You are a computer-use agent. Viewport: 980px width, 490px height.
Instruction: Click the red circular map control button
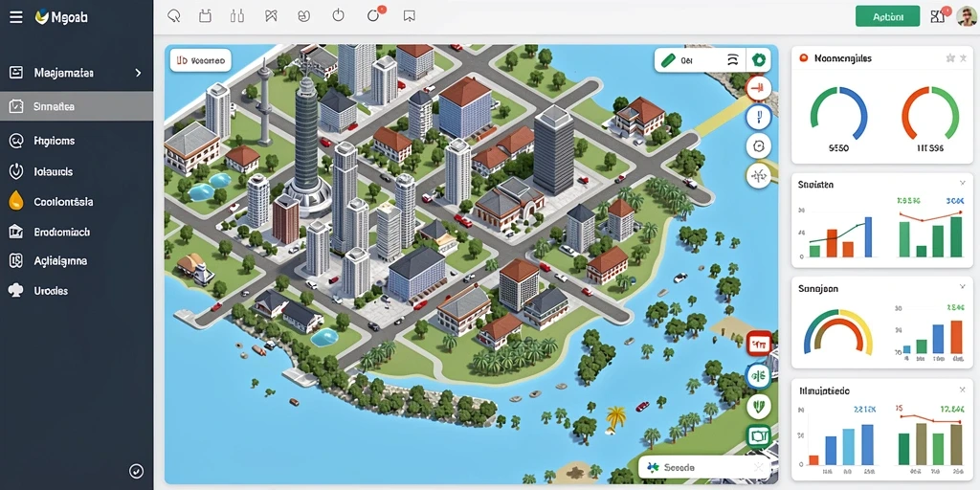click(759, 88)
